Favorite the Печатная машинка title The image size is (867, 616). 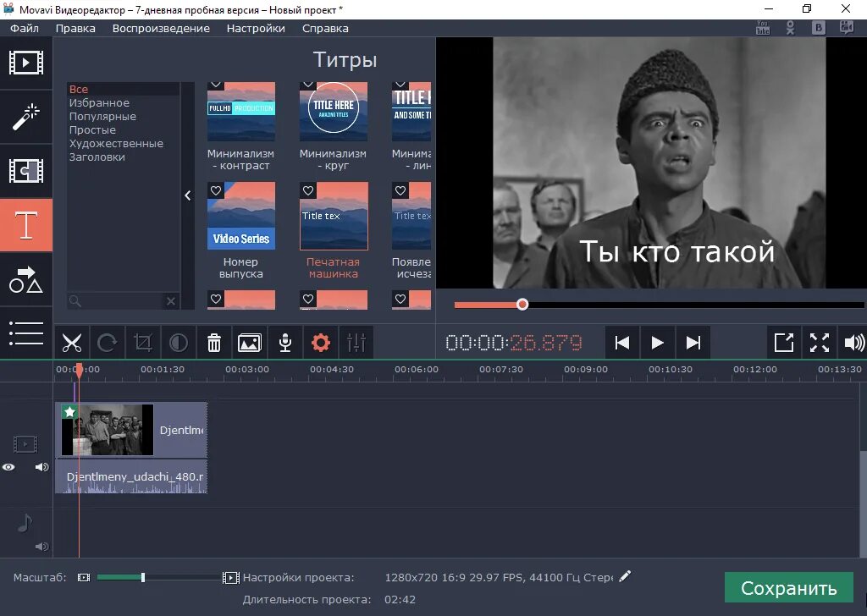[308, 190]
